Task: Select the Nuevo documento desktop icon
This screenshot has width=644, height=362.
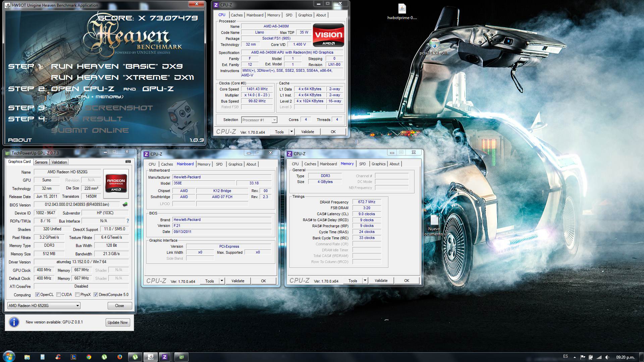Action: coord(434,225)
